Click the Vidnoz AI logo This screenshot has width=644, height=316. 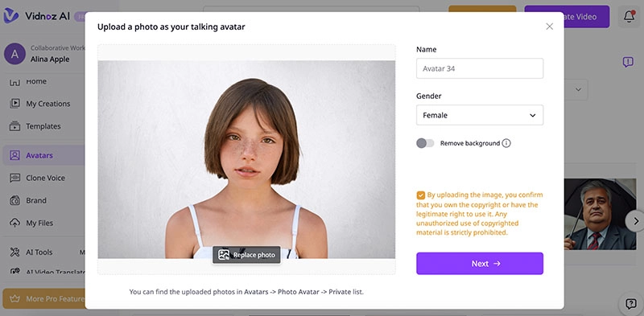[x=36, y=16]
